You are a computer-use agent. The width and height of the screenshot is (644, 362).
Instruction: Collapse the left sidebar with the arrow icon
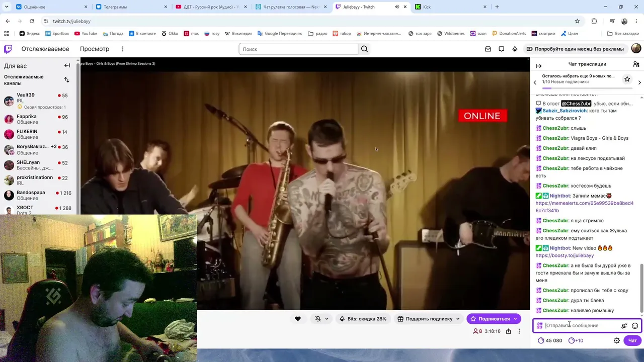point(67,65)
